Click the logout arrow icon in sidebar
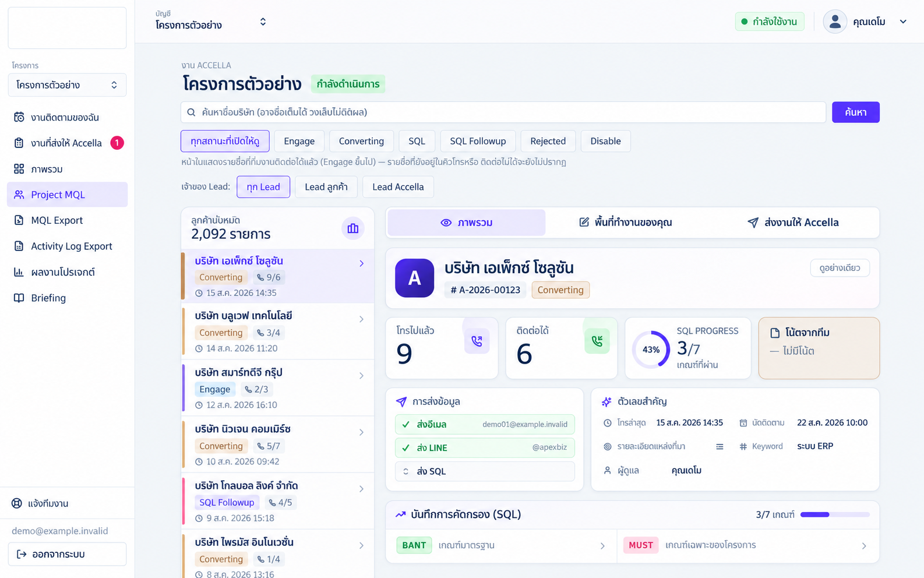924x578 pixels. click(22, 554)
